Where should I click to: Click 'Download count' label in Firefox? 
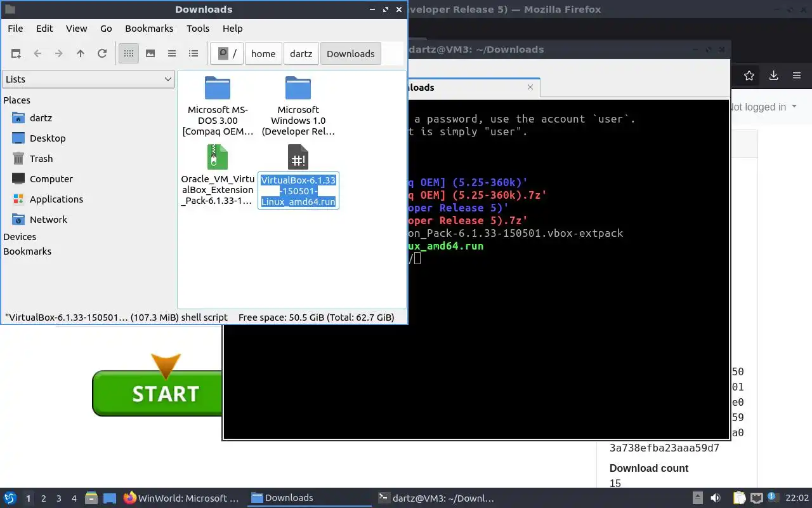coord(649,469)
